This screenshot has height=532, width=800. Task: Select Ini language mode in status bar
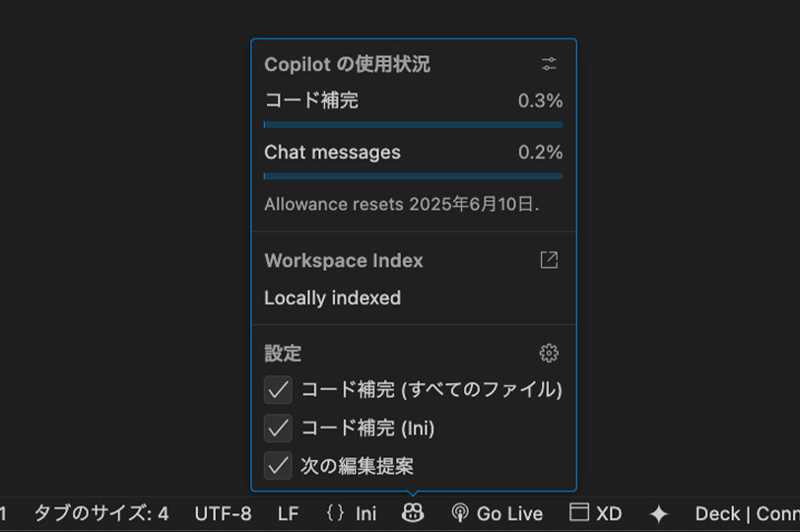point(366,513)
